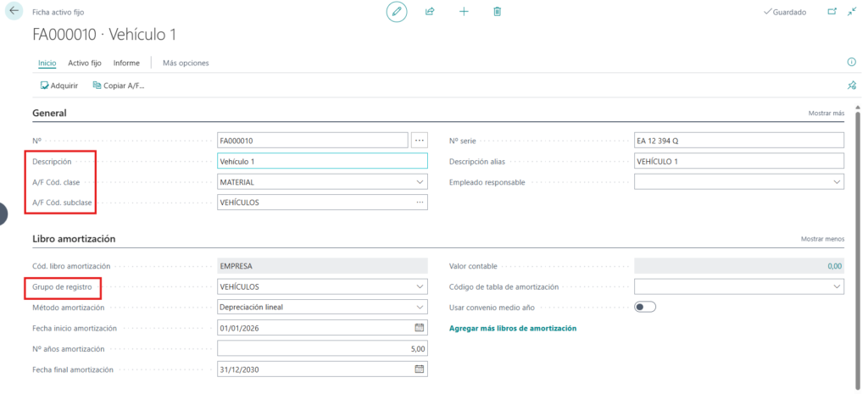Open Empleado responsable dropdown
This screenshot has width=868, height=394.
tap(837, 182)
